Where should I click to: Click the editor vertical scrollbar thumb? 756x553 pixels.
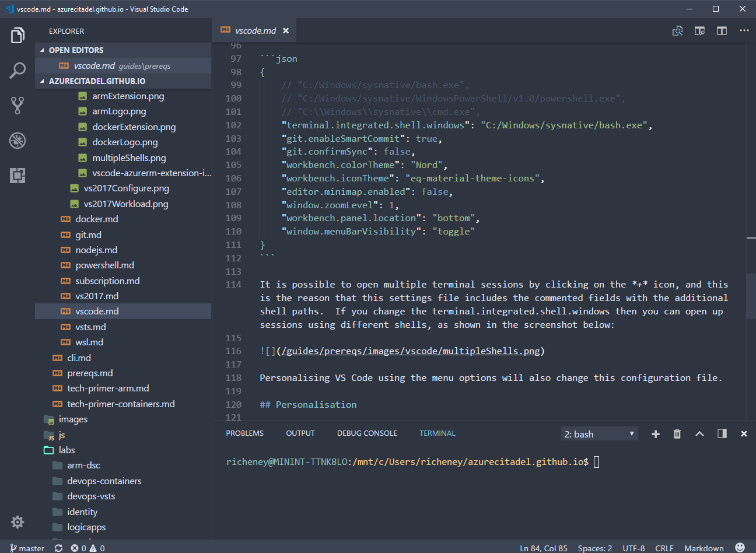[751, 296]
